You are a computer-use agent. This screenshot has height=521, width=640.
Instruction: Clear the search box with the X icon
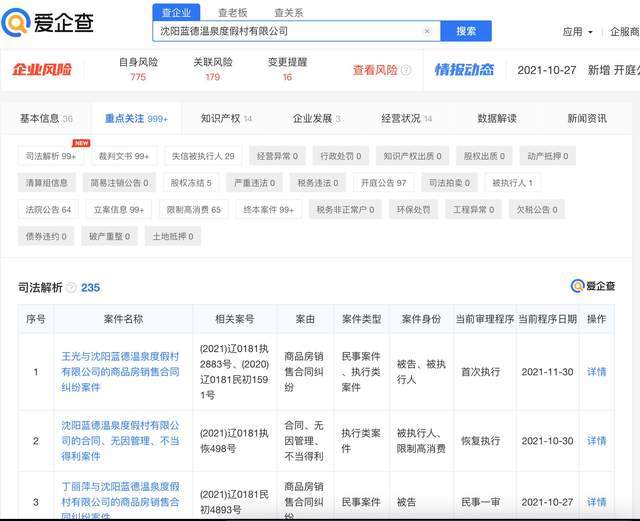[427, 31]
